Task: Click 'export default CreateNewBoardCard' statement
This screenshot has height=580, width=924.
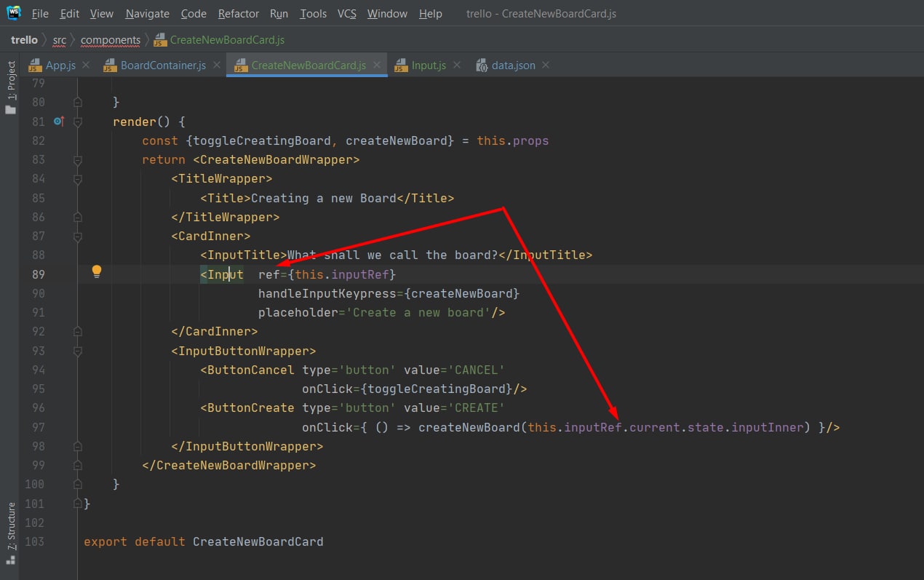Action: [204, 541]
